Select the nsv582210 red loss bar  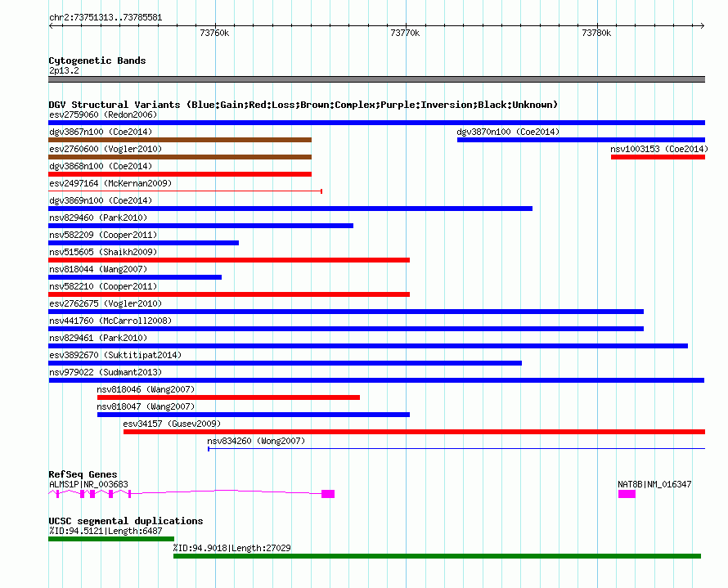click(229, 294)
